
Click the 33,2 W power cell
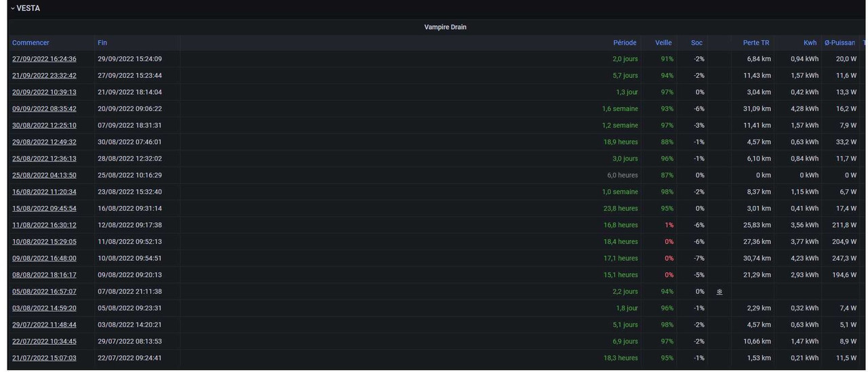coord(846,142)
